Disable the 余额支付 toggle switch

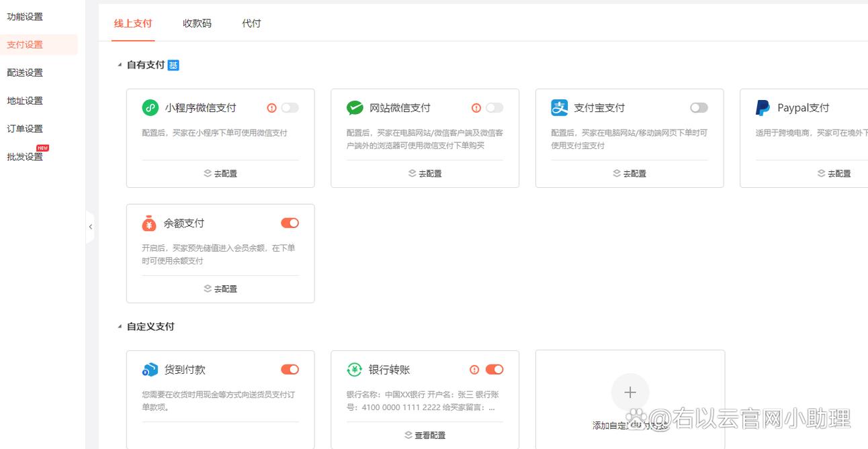coord(290,223)
